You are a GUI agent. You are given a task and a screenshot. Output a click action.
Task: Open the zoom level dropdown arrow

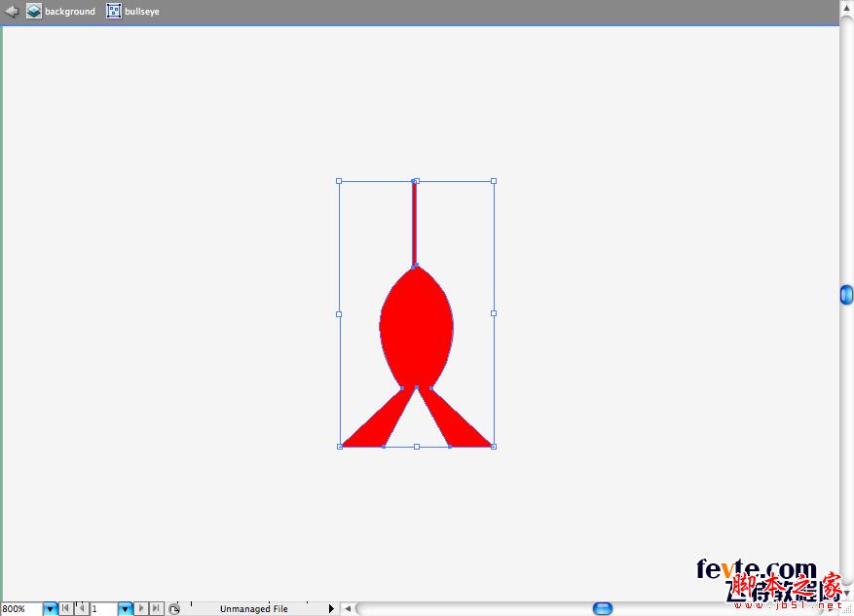[50, 608]
